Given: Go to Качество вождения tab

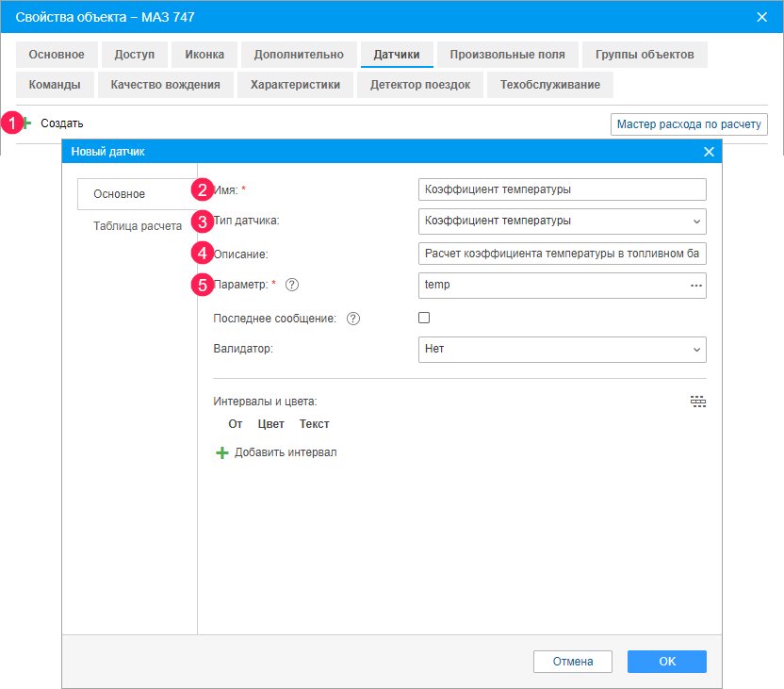Looking at the screenshot, I should pos(165,85).
